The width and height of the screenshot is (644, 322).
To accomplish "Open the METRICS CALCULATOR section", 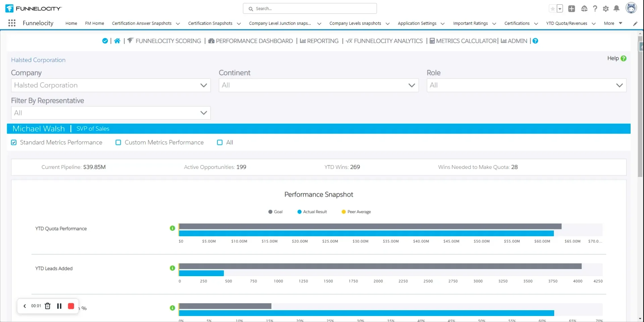I will pyautogui.click(x=463, y=41).
